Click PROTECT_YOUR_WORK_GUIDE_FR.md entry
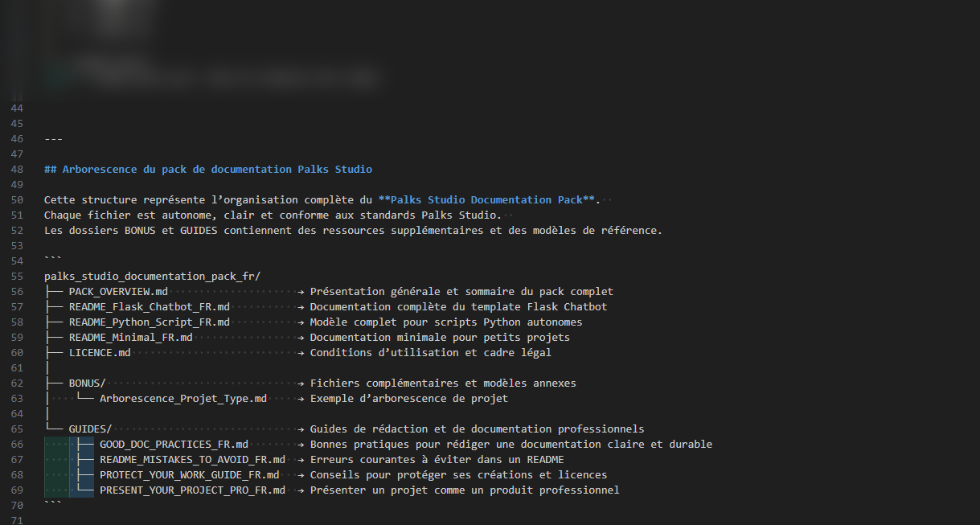The image size is (980, 525). pos(189,475)
